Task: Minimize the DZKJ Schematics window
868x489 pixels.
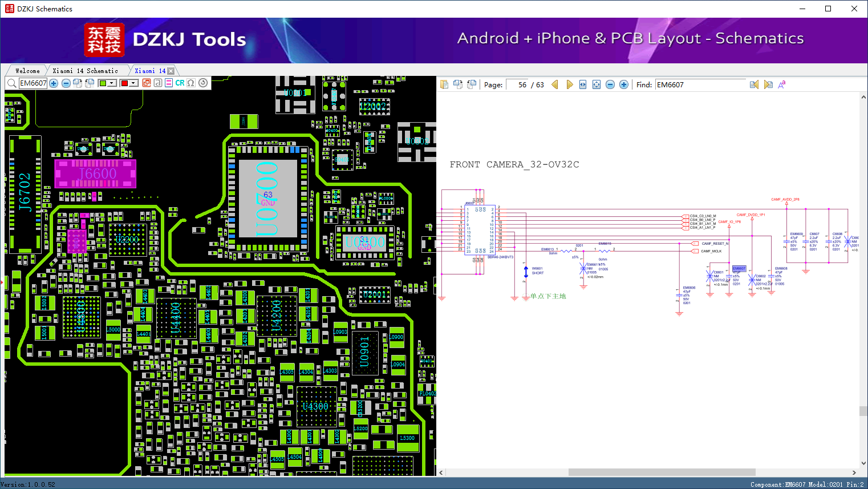Action: coord(802,9)
